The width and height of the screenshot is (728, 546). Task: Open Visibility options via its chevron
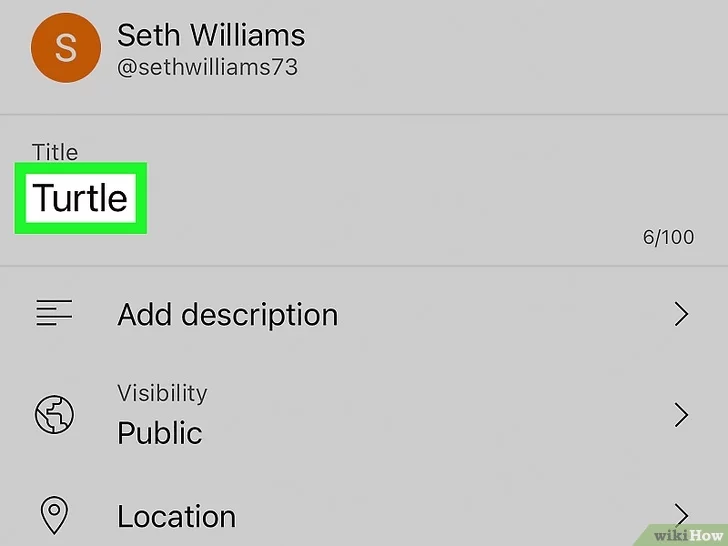tap(681, 415)
